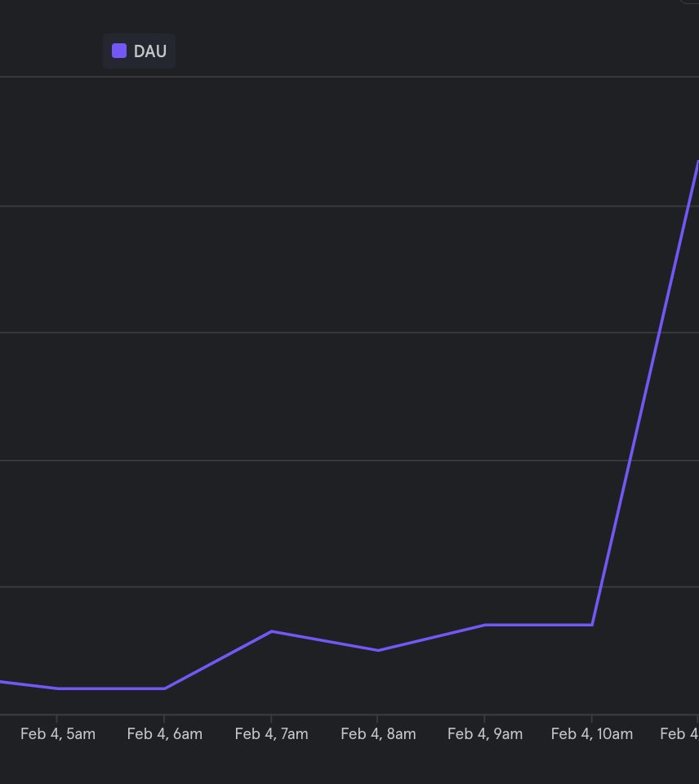Click the Feb 4, 7am axis label
The image size is (699, 784).
271,733
